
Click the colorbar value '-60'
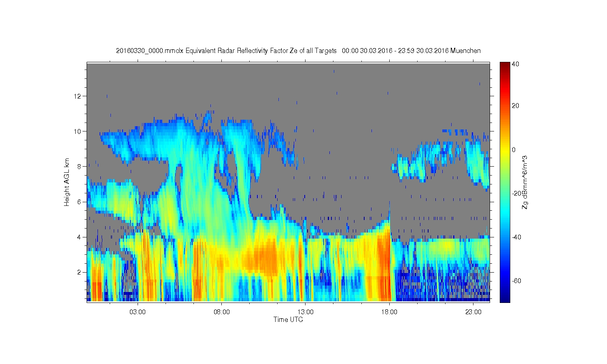516,281
